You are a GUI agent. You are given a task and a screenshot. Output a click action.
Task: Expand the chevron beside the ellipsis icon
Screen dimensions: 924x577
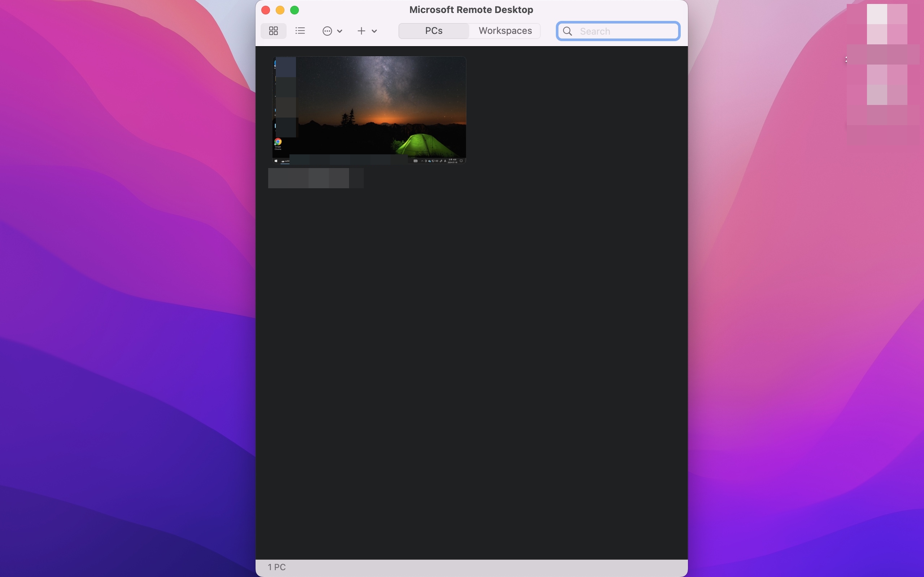(x=339, y=31)
